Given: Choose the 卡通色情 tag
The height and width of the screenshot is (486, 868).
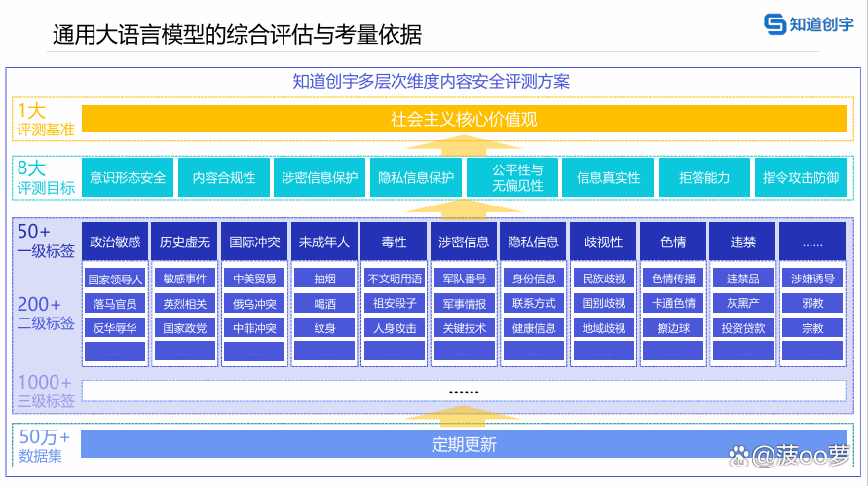Looking at the screenshot, I should (673, 303).
